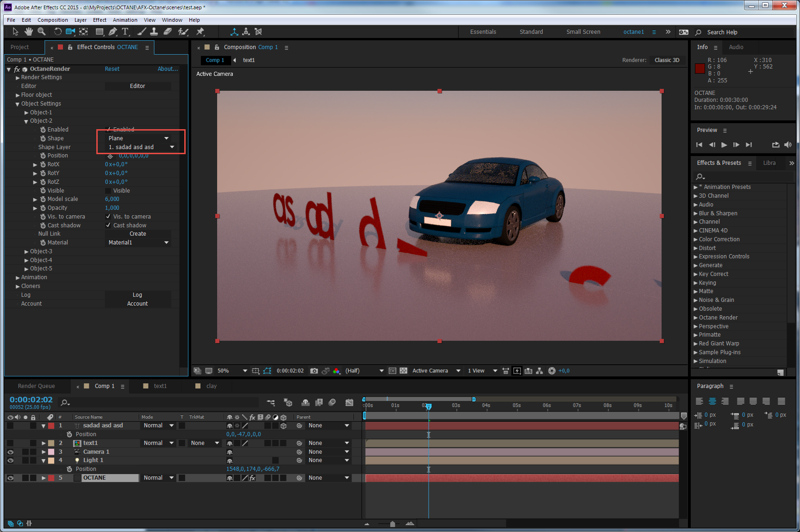Collapse the Object-2 group
This screenshot has width=800, height=532.
26,121
